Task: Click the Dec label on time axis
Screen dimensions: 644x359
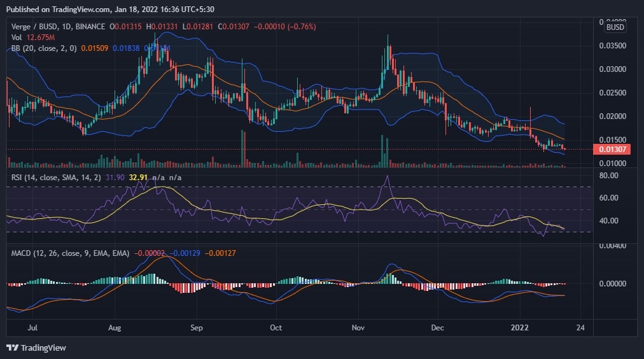Action: click(437, 327)
